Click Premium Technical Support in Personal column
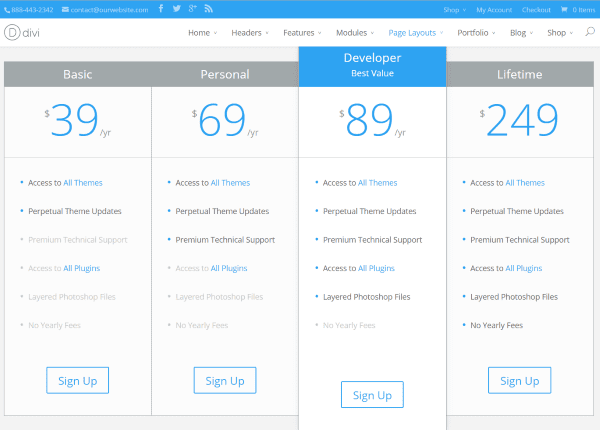This screenshot has width=600, height=430. [225, 240]
